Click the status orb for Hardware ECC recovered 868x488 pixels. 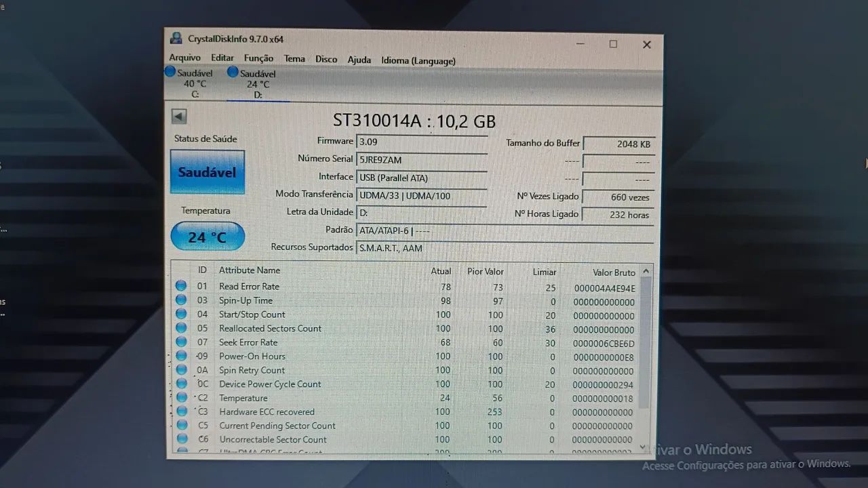181,411
